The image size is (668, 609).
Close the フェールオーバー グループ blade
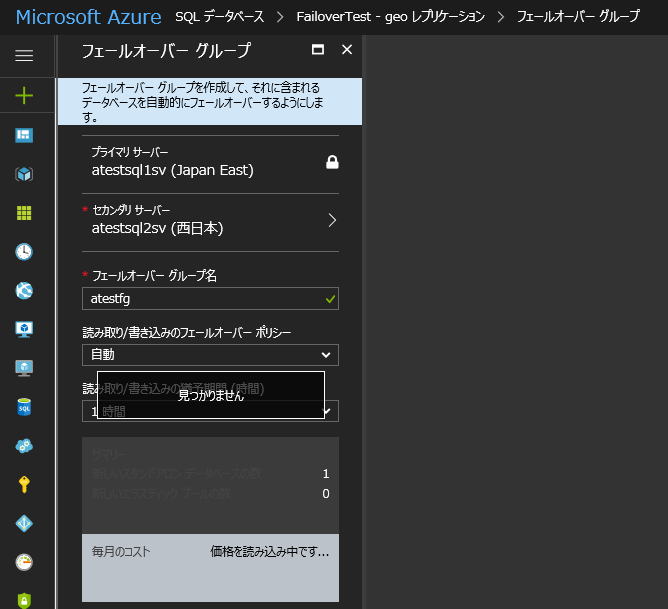[x=347, y=50]
